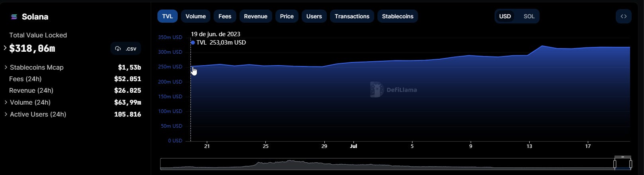
Task: Expand the Total Value Locked breakdown
Action: (5, 48)
